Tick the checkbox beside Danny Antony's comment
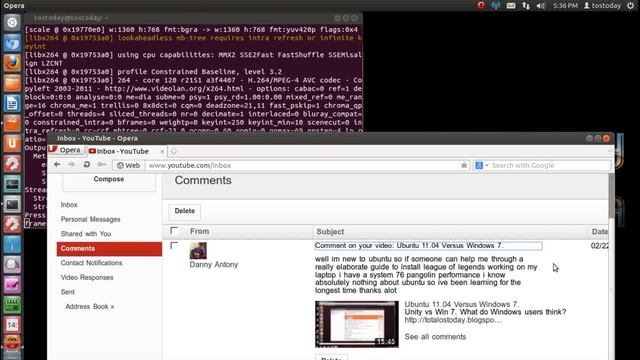This screenshot has height=360, width=640. 174,245
